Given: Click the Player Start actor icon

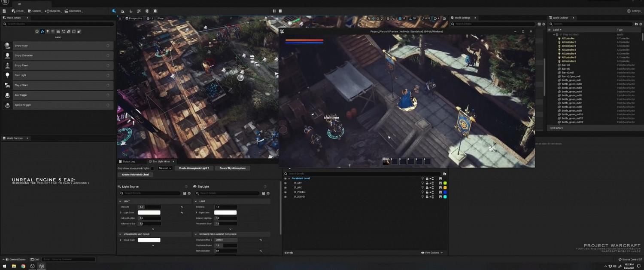Looking at the screenshot, I should pos(7,85).
